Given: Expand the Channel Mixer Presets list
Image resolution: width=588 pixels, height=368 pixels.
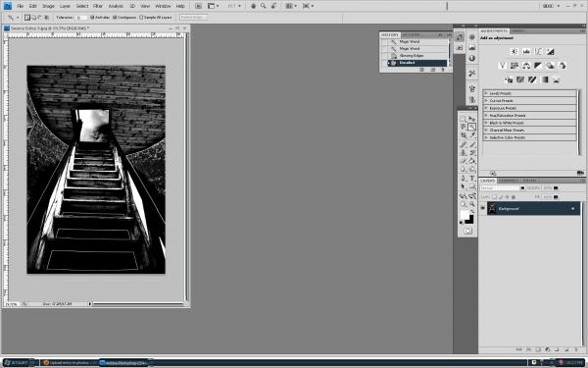Looking at the screenshot, I should pyautogui.click(x=486, y=130).
